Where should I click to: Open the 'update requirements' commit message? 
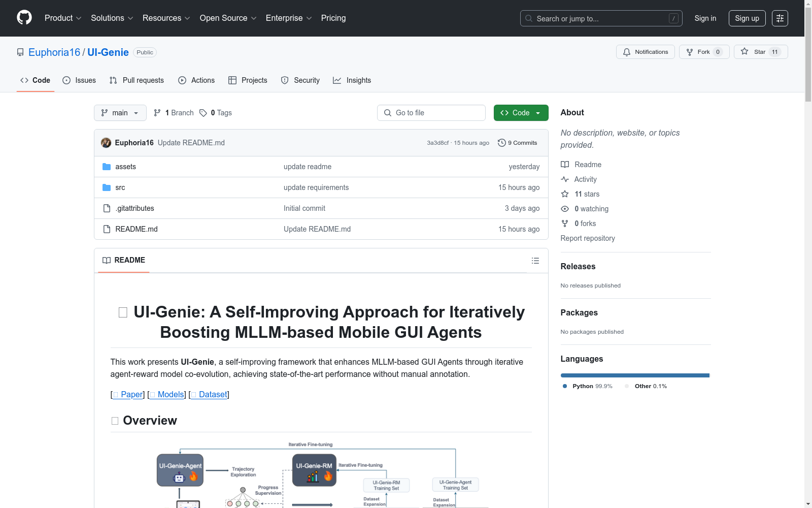click(x=316, y=187)
